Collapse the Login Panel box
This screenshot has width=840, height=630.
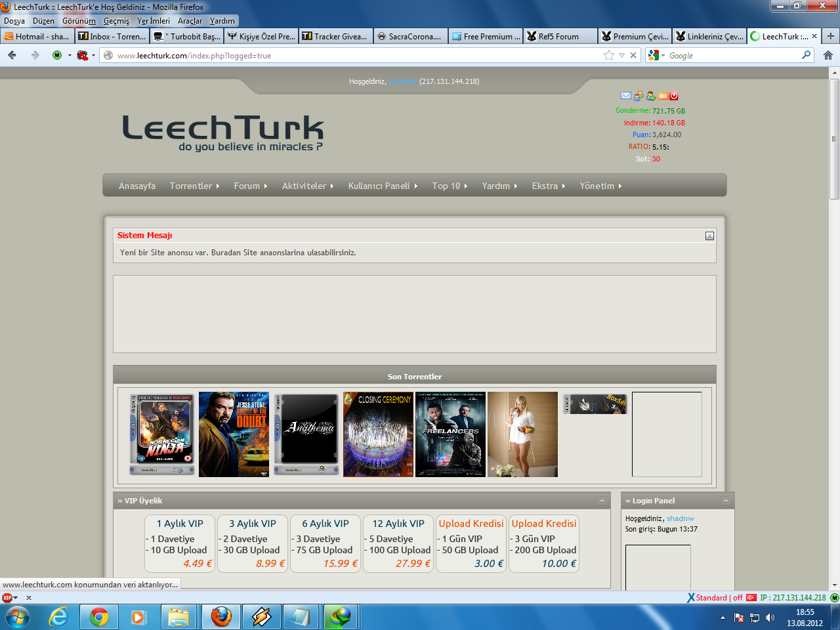pyautogui.click(x=726, y=500)
